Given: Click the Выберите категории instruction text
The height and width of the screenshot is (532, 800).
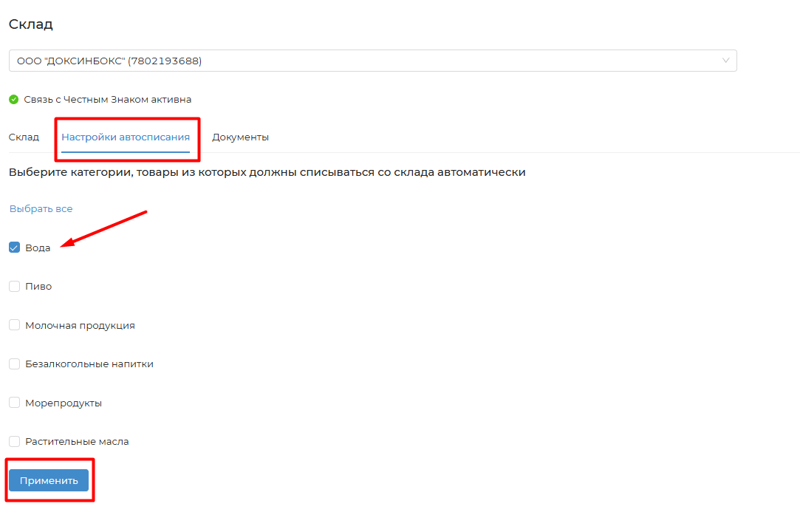Looking at the screenshot, I should pyautogui.click(x=267, y=172).
